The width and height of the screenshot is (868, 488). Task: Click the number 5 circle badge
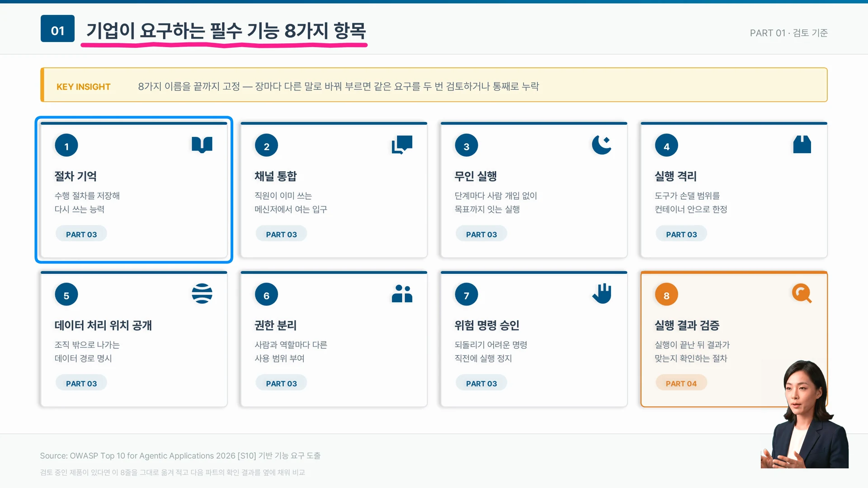pyautogui.click(x=66, y=295)
